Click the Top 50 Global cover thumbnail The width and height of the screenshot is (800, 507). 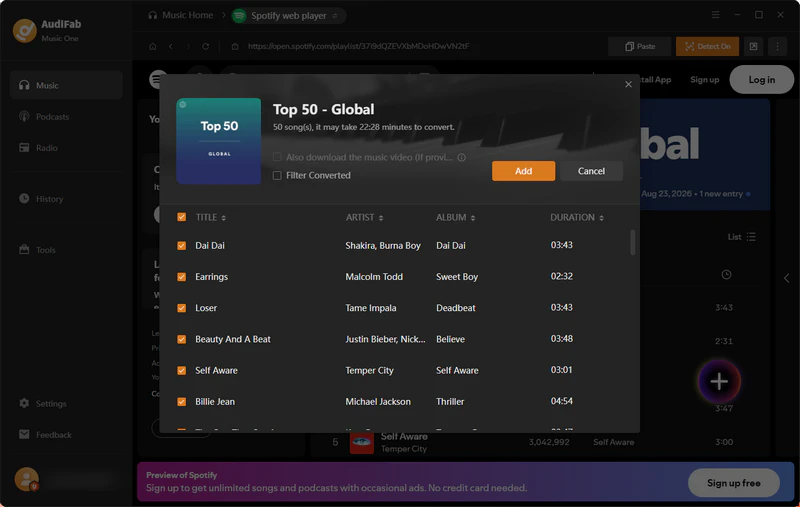tap(218, 141)
